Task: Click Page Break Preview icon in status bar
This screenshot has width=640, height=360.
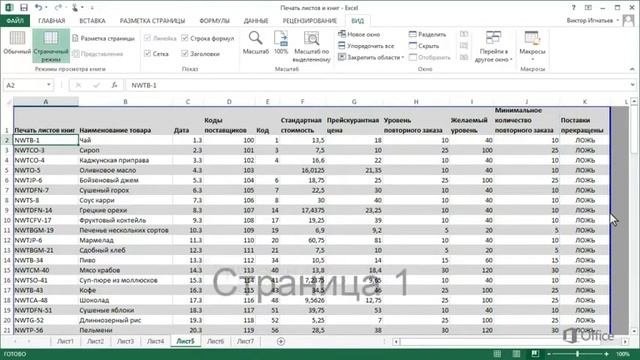Action: click(535, 354)
